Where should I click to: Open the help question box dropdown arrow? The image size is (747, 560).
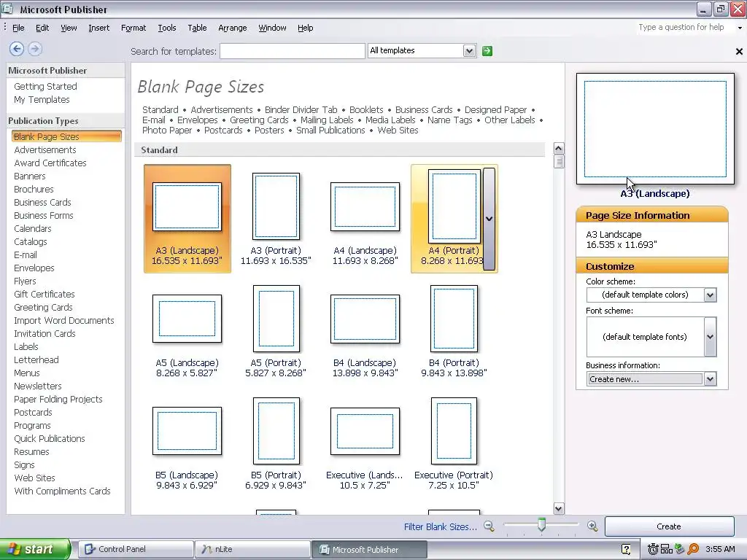click(x=740, y=28)
